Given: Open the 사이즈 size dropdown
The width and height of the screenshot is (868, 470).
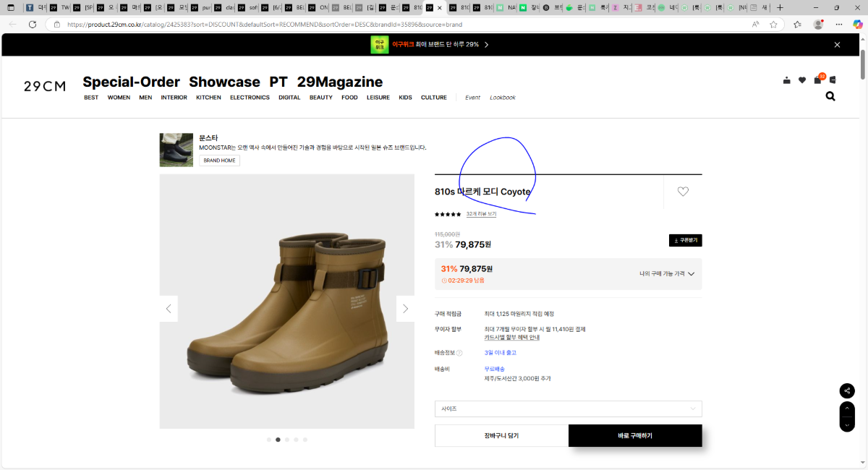Looking at the screenshot, I should [x=568, y=409].
